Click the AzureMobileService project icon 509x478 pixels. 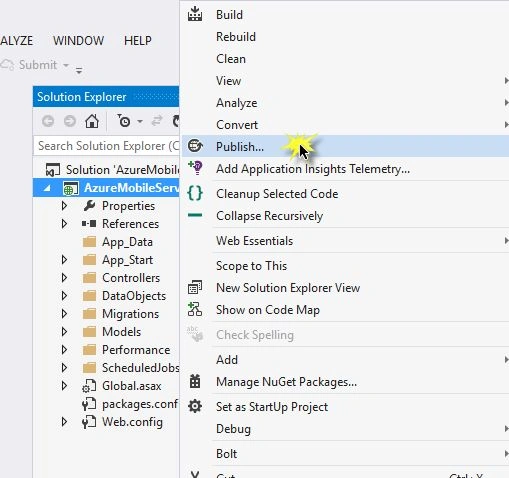[x=71, y=188]
